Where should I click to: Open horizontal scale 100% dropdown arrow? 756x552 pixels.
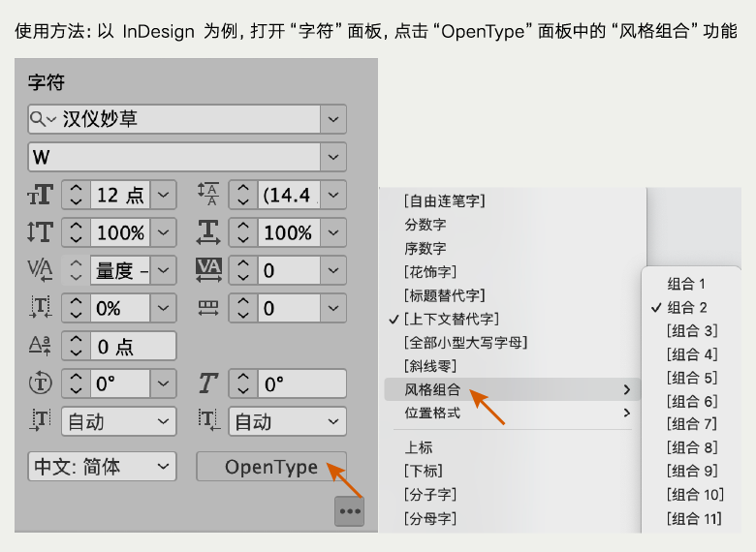[333, 232]
